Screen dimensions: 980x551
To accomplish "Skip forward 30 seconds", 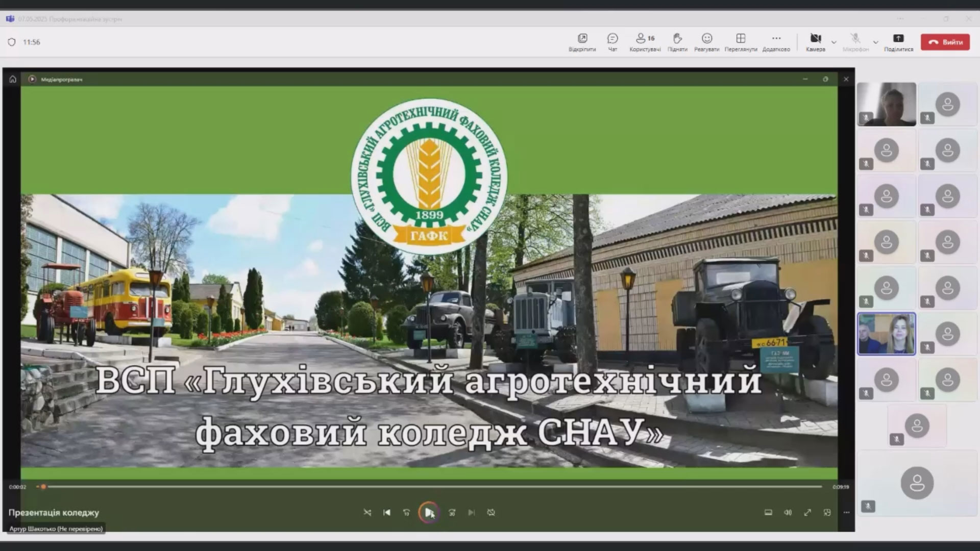I will [452, 512].
